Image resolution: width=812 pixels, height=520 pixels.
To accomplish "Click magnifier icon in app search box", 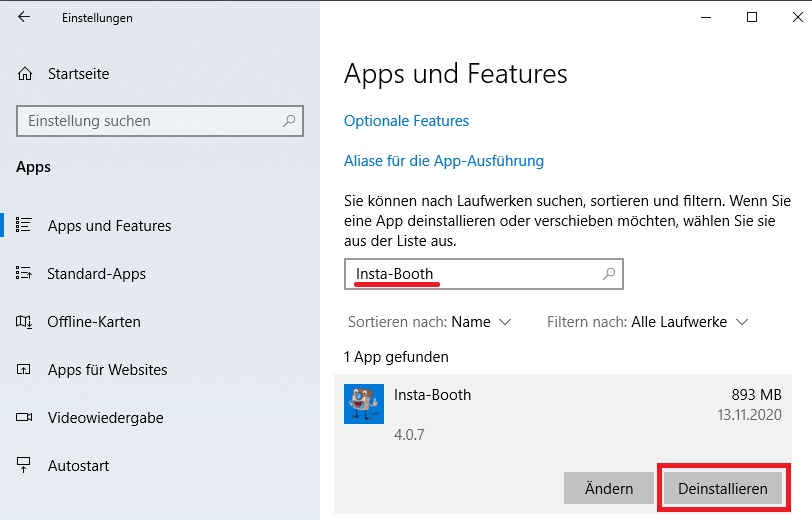I will click(x=609, y=273).
